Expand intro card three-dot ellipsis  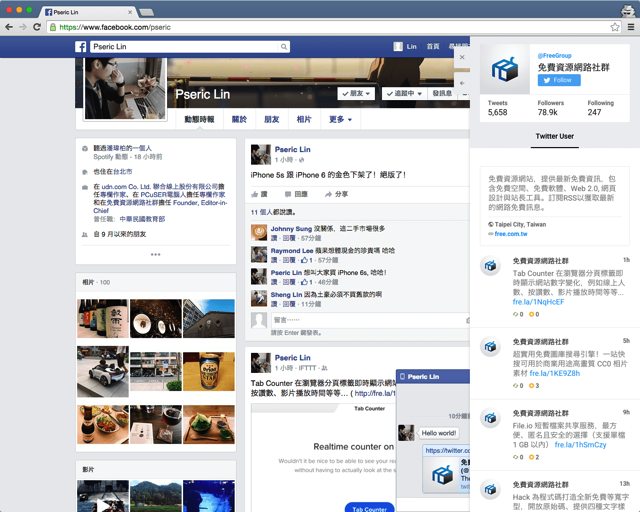pos(156,255)
